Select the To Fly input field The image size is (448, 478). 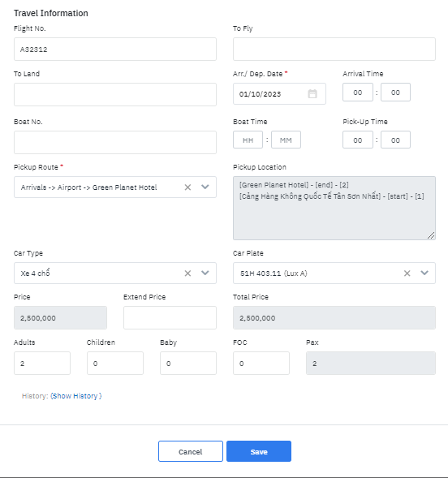tap(334, 49)
